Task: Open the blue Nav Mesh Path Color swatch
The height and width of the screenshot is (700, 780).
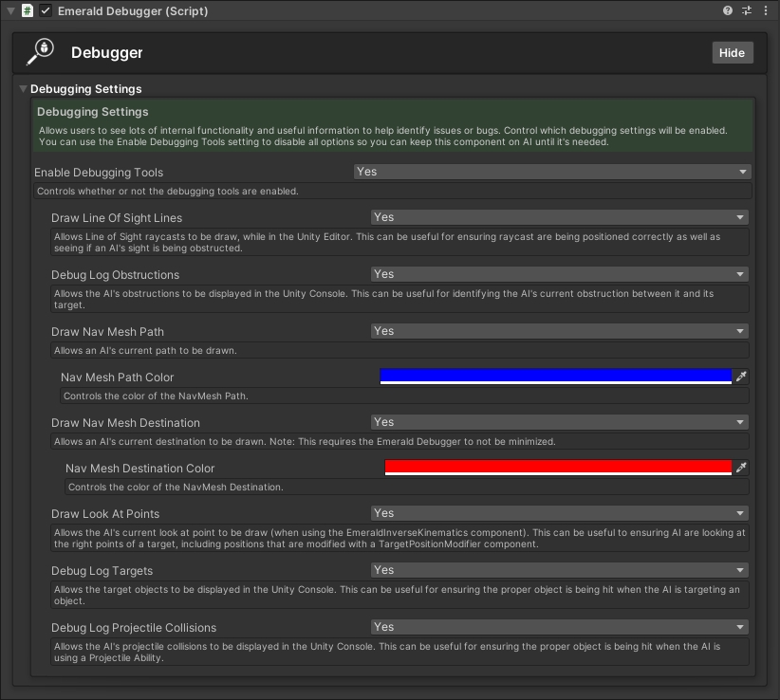Action: coord(556,376)
